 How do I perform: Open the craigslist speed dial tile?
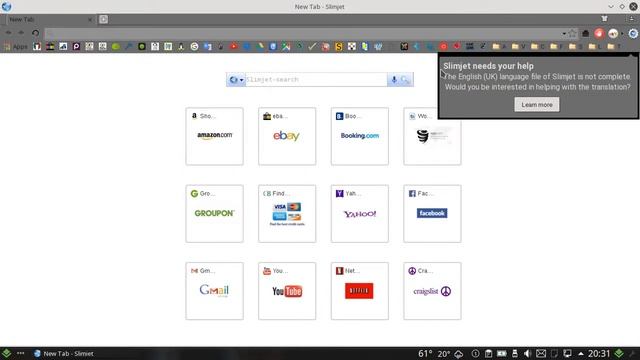[432, 291]
